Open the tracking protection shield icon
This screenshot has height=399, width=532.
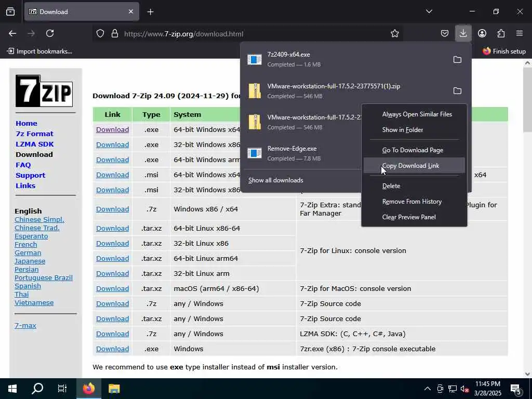click(x=100, y=34)
